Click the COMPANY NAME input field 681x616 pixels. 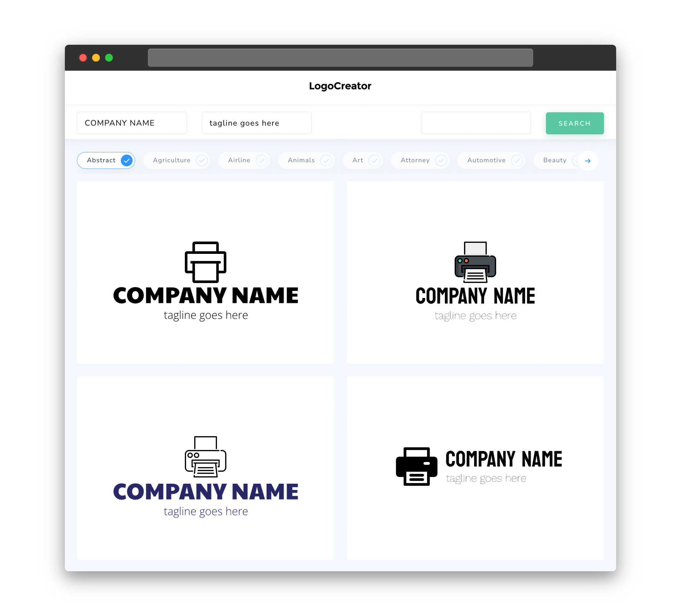(x=132, y=123)
